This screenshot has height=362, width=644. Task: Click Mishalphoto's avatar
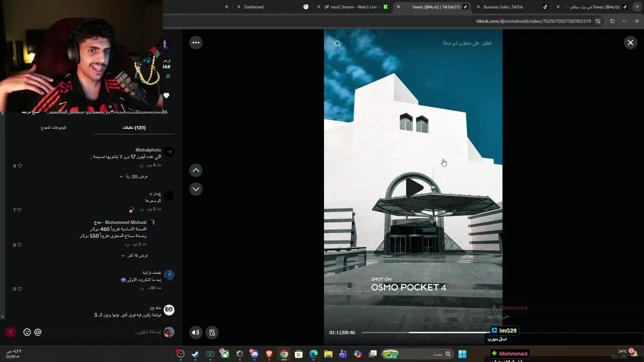pyautogui.click(x=169, y=151)
